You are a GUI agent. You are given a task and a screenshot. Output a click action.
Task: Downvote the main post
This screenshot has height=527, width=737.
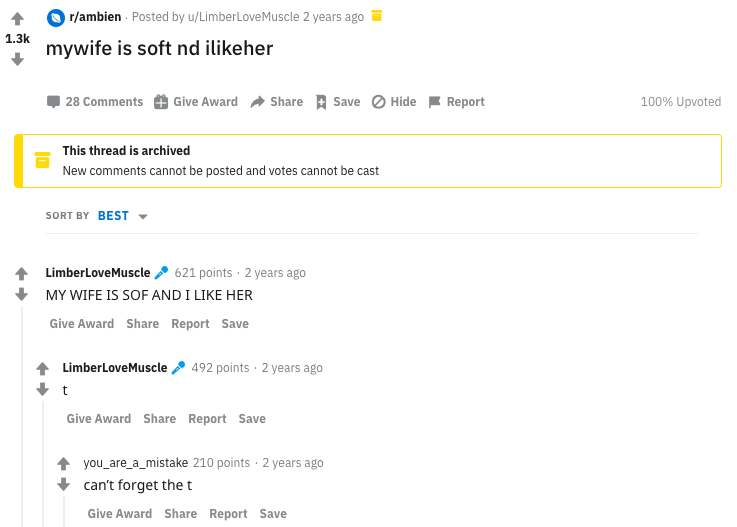[x=17, y=59]
